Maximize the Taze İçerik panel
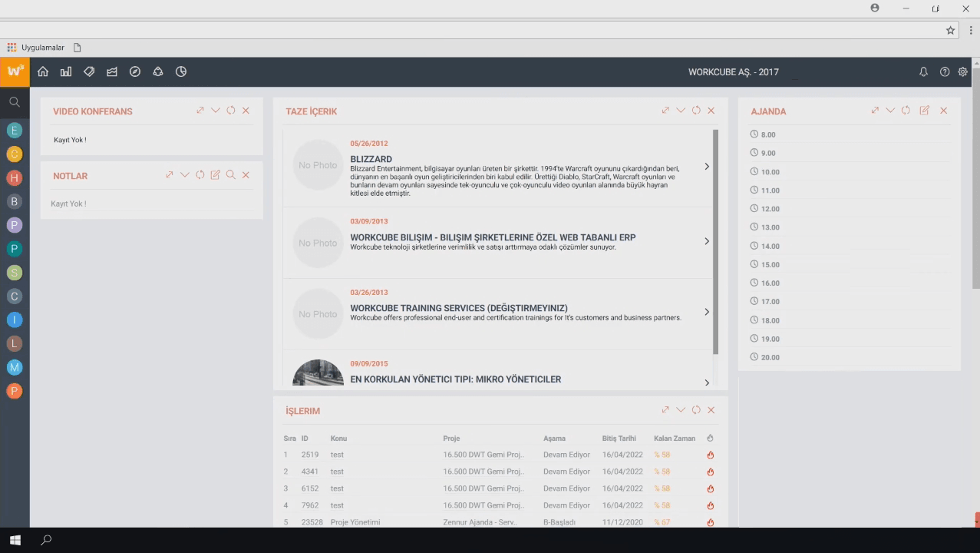The width and height of the screenshot is (980, 553). click(x=665, y=111)
